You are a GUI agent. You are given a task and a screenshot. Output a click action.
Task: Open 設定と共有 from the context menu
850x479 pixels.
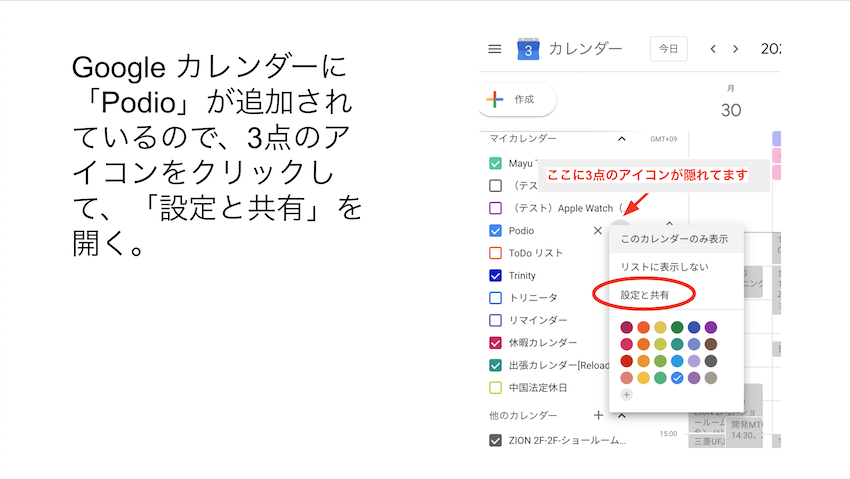point(645,295)
